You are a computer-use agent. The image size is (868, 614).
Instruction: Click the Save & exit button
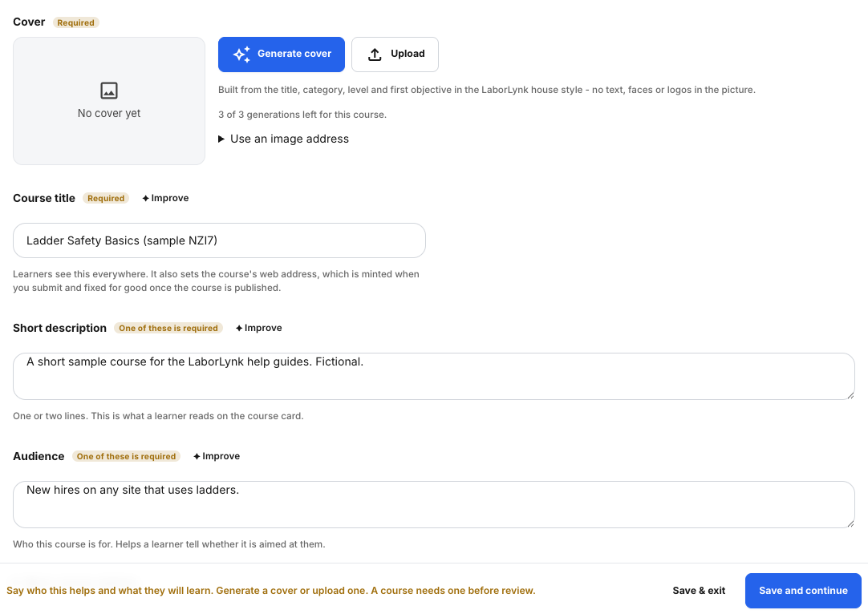[x=699, y=591]
